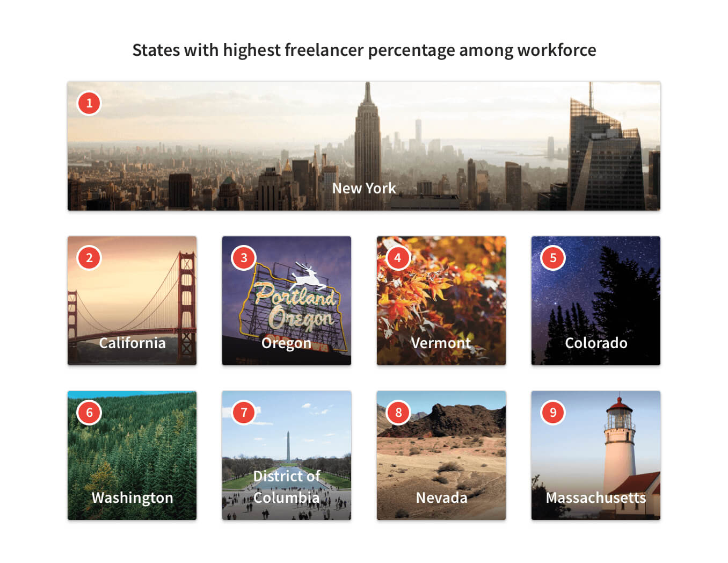Image resolution: width=728 pixels, height=563 pixels.
Task: Click the red rank 7 badge
Action: (x=244, y=413)
